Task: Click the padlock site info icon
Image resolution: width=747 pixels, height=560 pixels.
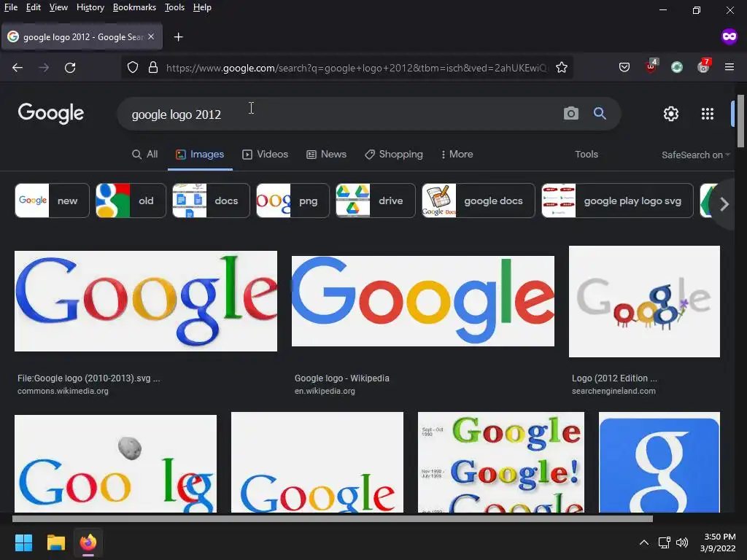Action: click(x=153, y=68)
